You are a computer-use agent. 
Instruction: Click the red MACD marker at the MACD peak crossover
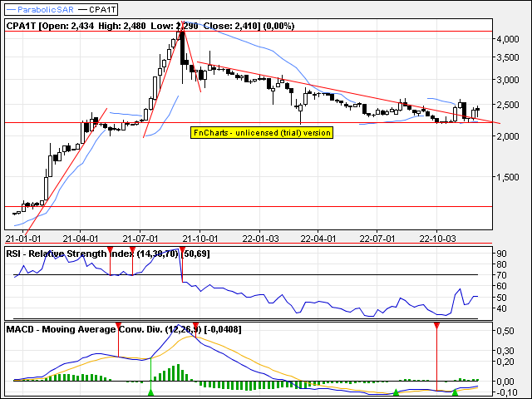[x=196, y=326]
